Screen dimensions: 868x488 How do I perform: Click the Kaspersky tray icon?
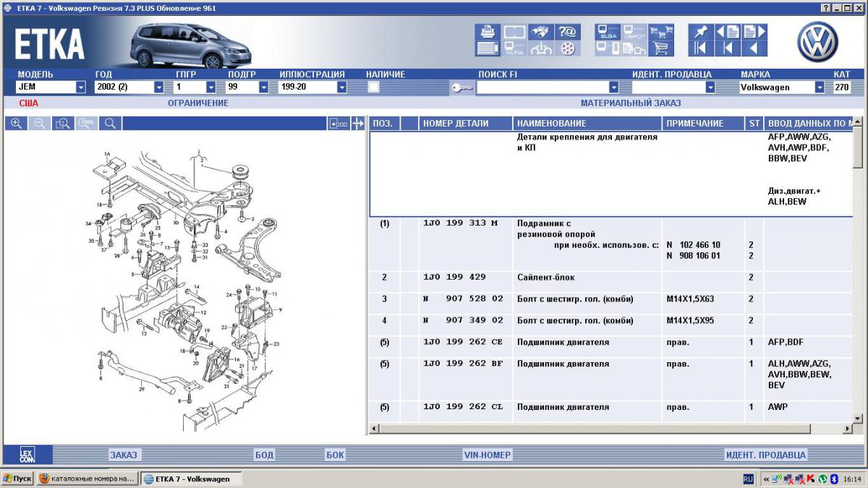point(811,479)
